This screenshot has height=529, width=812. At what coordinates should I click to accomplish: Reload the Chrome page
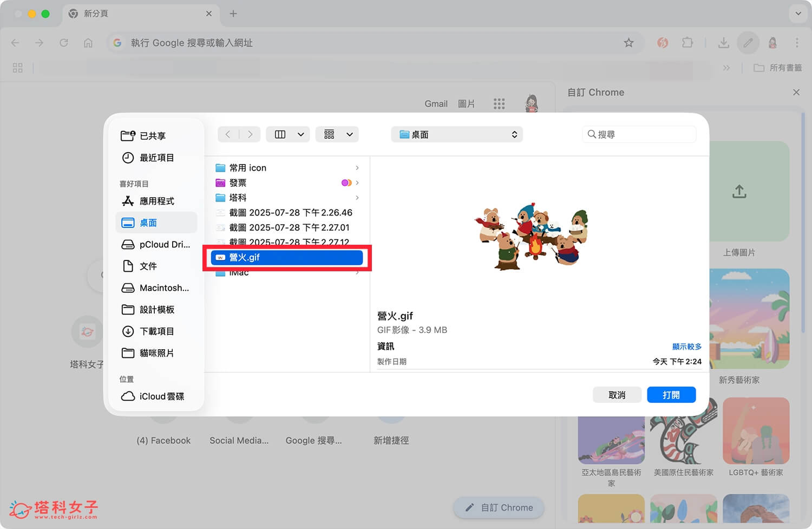point(64,43)
